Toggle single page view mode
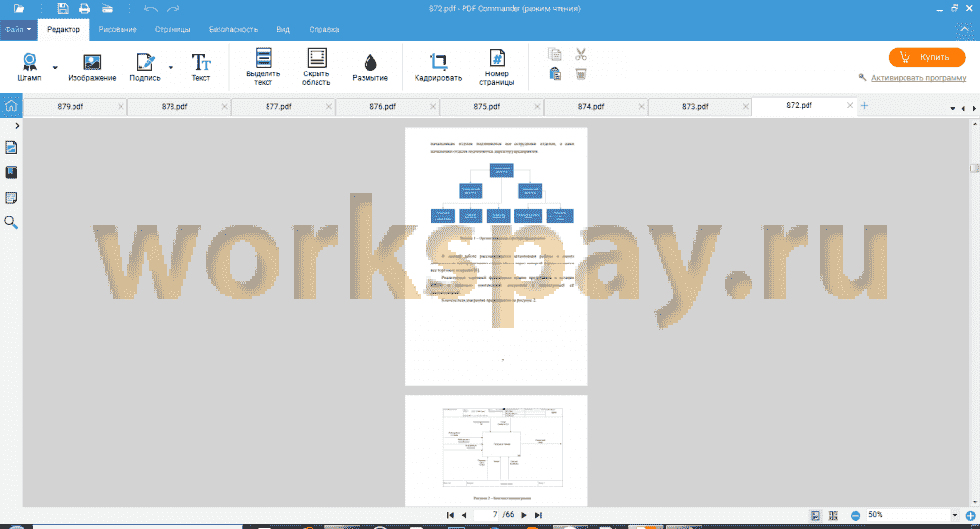Screen dimensions: 980x529 (x=815, y=516)
